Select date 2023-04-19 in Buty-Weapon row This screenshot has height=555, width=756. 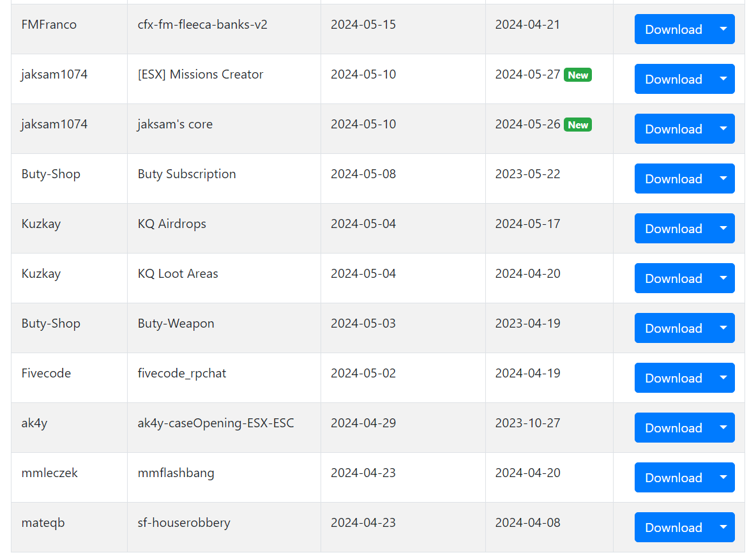[x=527, y=324]
